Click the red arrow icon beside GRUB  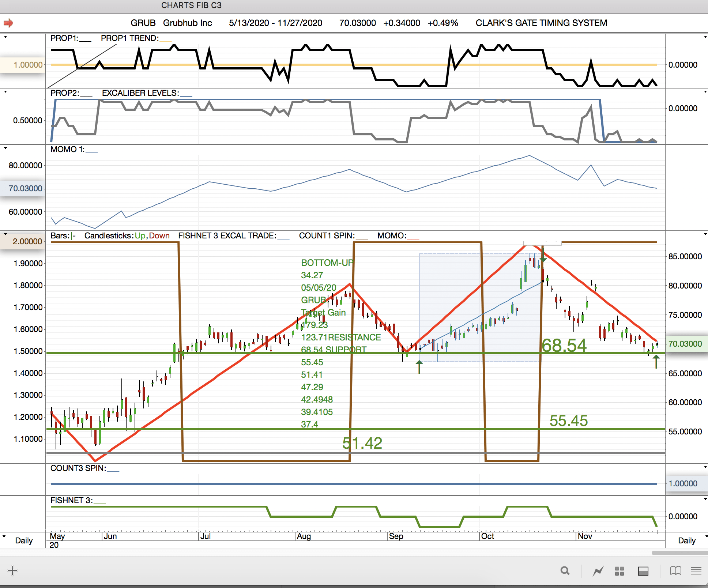[x=8, y=23]
